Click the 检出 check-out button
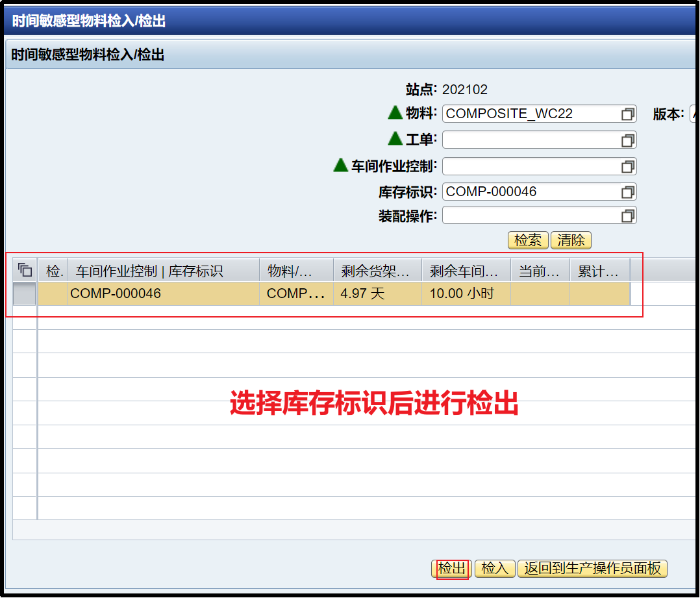 click(x=452, y=569)
